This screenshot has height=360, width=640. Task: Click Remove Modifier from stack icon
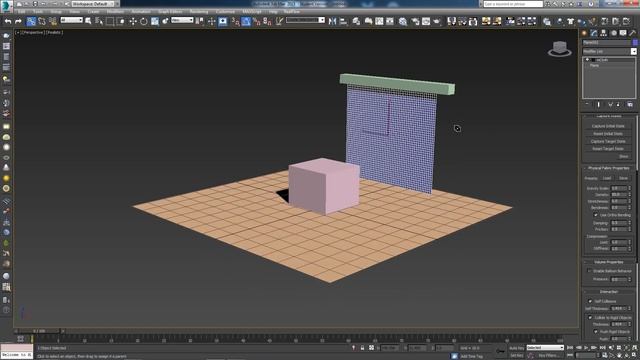(x=619, y=105)
